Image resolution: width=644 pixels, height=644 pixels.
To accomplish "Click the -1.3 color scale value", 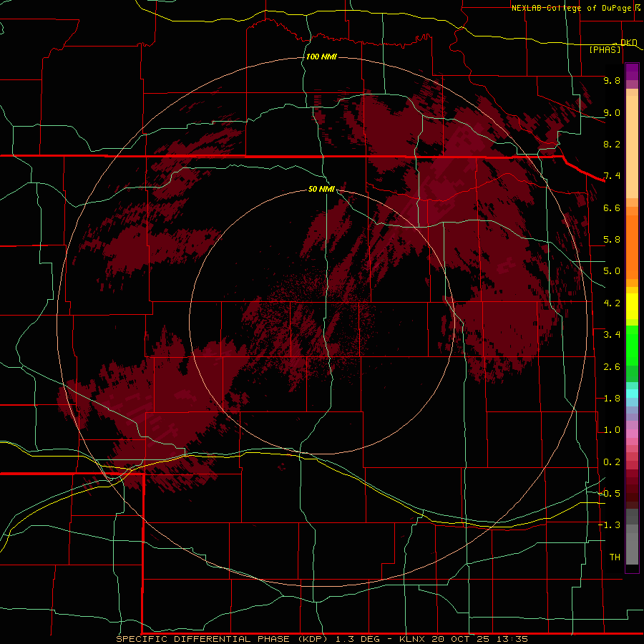I will [x=609, y=525].
